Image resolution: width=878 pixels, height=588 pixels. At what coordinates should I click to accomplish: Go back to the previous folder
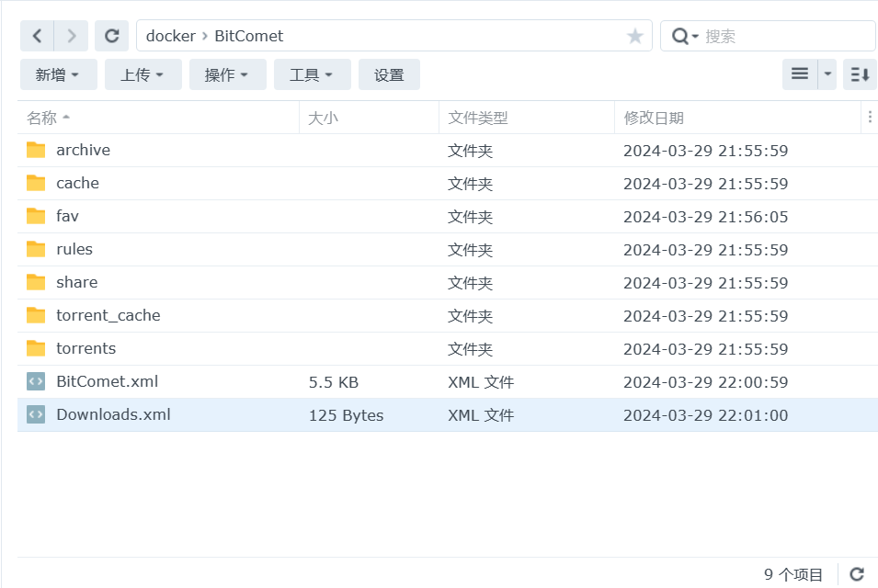(x=37, y=36)
